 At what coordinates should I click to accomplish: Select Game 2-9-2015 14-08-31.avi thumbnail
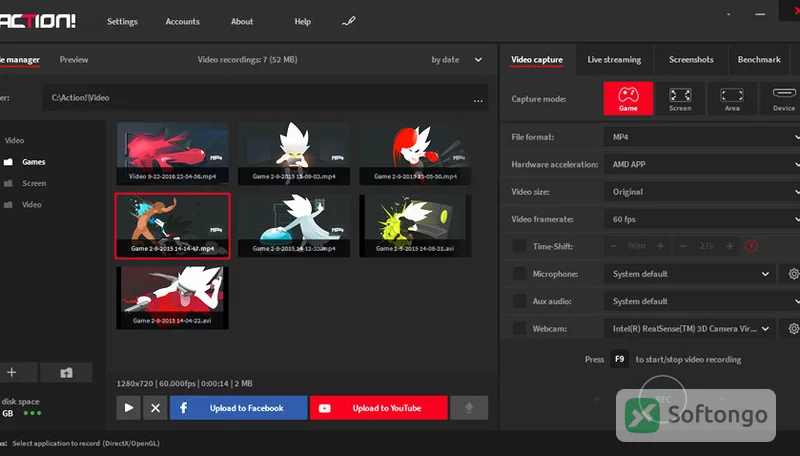pyautogui.click(x=415, y=225)
